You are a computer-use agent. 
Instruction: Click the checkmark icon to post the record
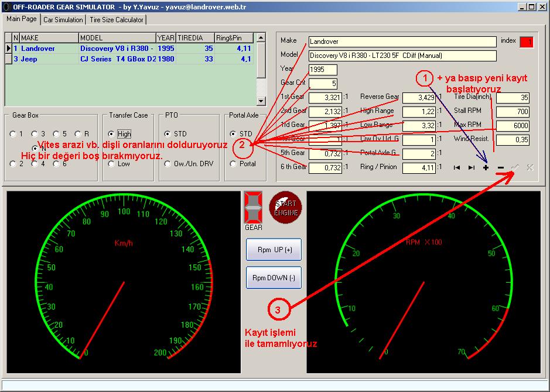[515, 168]
